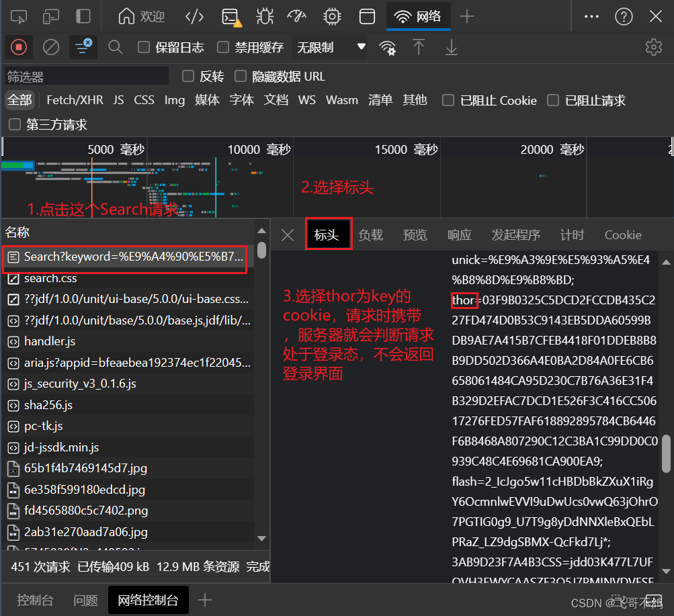Image resolution: width=674 pixels, height=616 pixels.
Task: Check the 隐藏数据 URL checkbox
Action: point(241,76)
